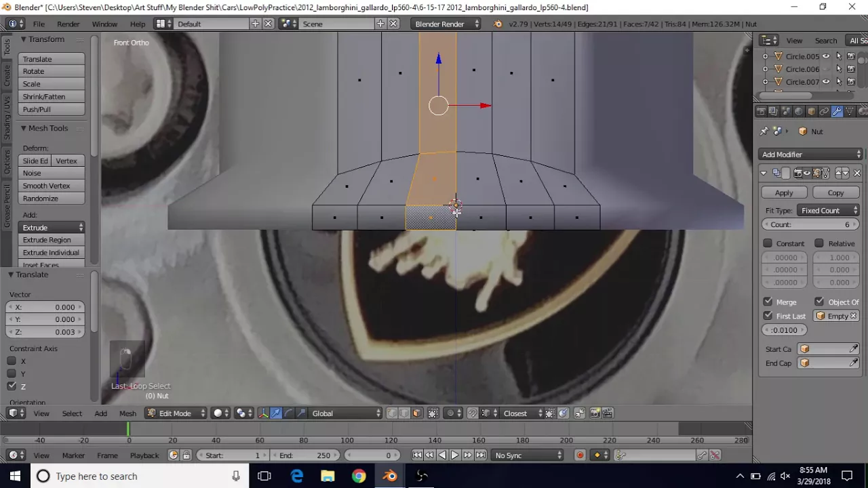868x488 pixels.
Task: Open the Modifiers wrench tab
Action: pos(837,112)
